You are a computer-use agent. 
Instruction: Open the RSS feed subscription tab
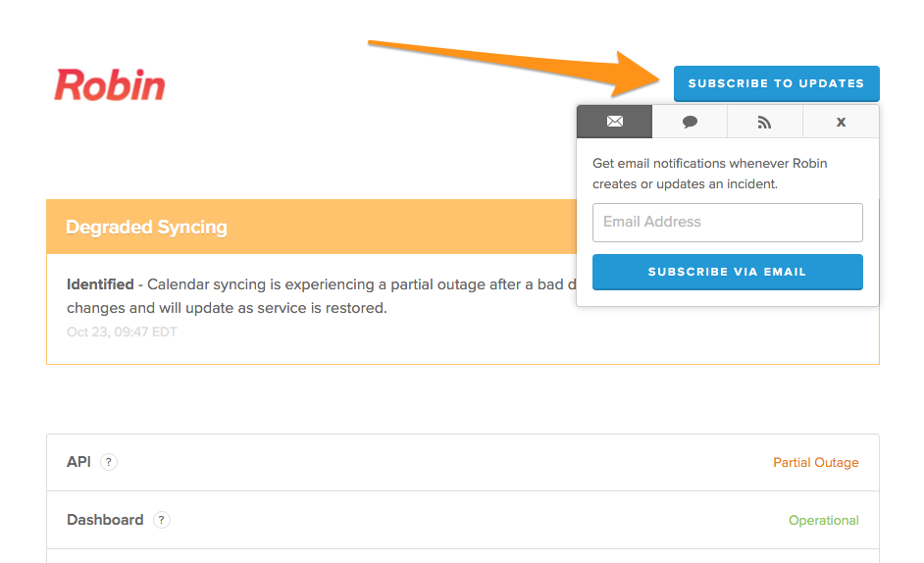coord(765,122)
